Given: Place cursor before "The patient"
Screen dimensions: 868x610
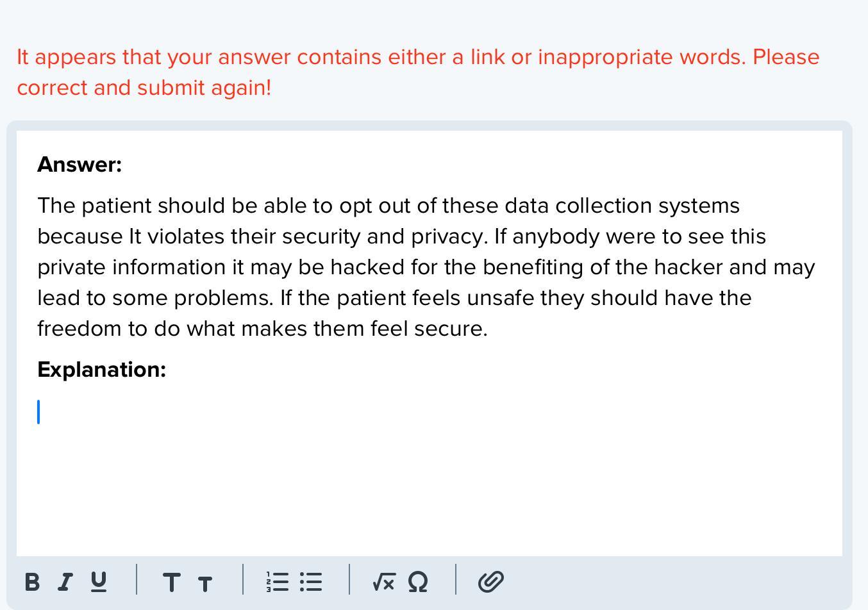Looking at the screenshot, I should 38,206.
